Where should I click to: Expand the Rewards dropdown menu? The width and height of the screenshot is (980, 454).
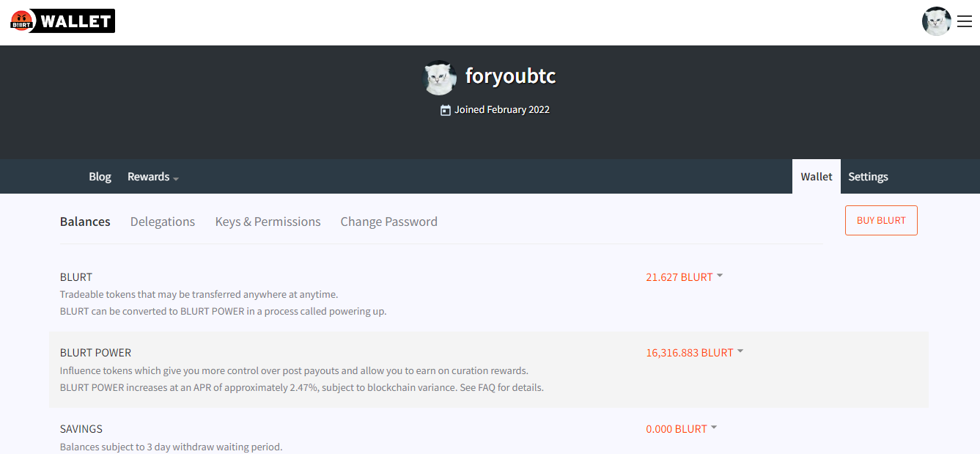153,177
